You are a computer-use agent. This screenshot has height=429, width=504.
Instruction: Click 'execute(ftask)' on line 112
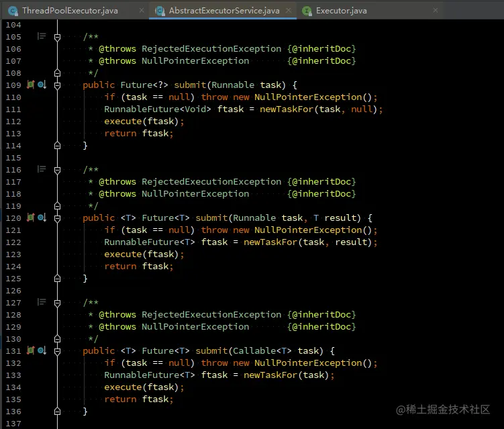click(141, 122)
